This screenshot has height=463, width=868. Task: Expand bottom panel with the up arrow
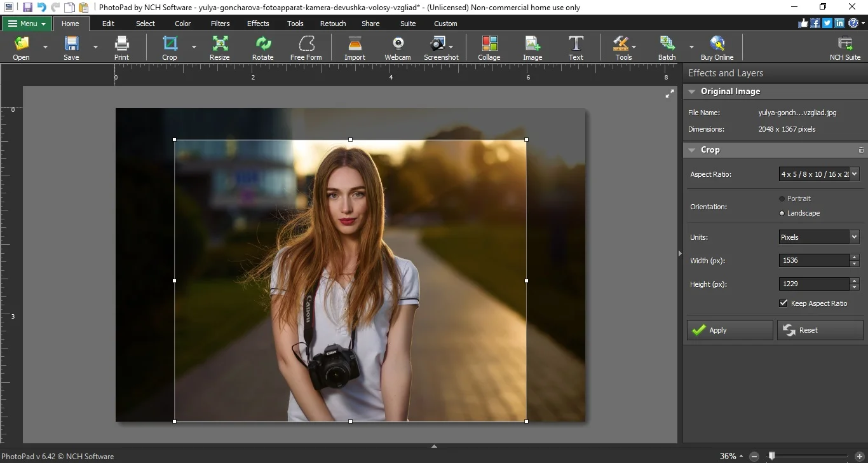click(434, 446)
